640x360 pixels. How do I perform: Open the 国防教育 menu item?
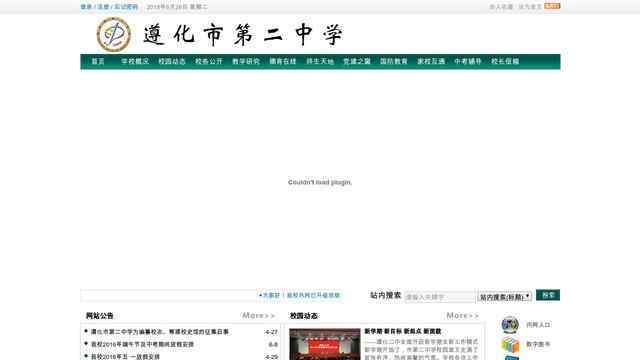tap(394, 62)
